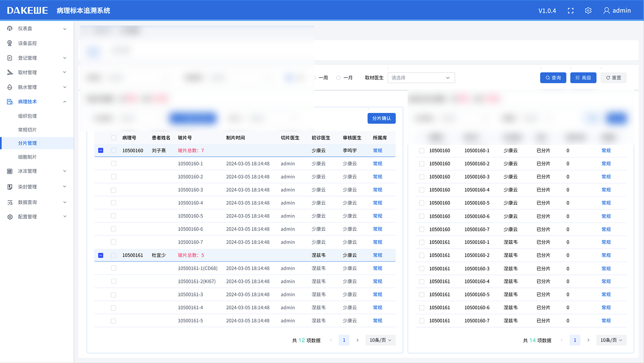Click the 数据查询 search-list icon
Screen dimensions: 644x363
point(10,202)
